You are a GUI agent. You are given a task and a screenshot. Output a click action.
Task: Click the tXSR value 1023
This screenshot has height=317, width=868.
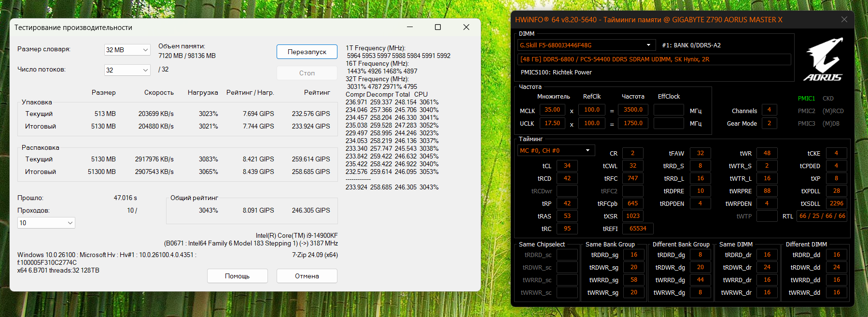(633, 216)
